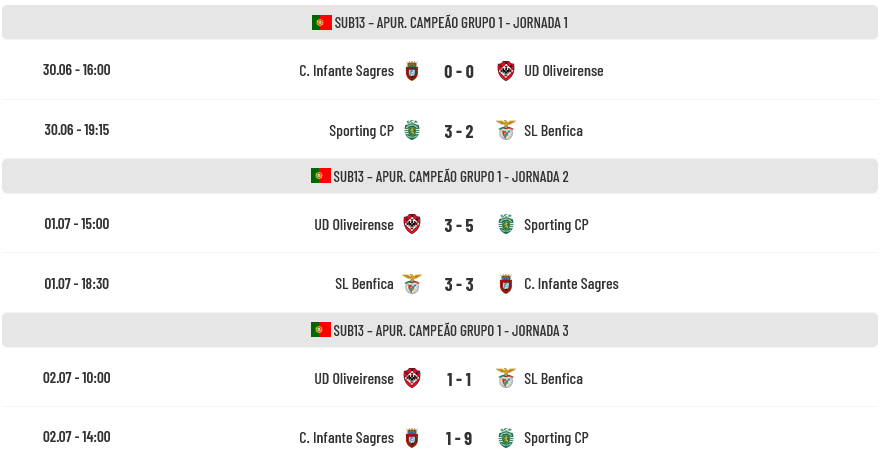Click Sporting CP crest in 3-2 match
Image resolution: width=881 pixels, height=467 pixels.
412,130
